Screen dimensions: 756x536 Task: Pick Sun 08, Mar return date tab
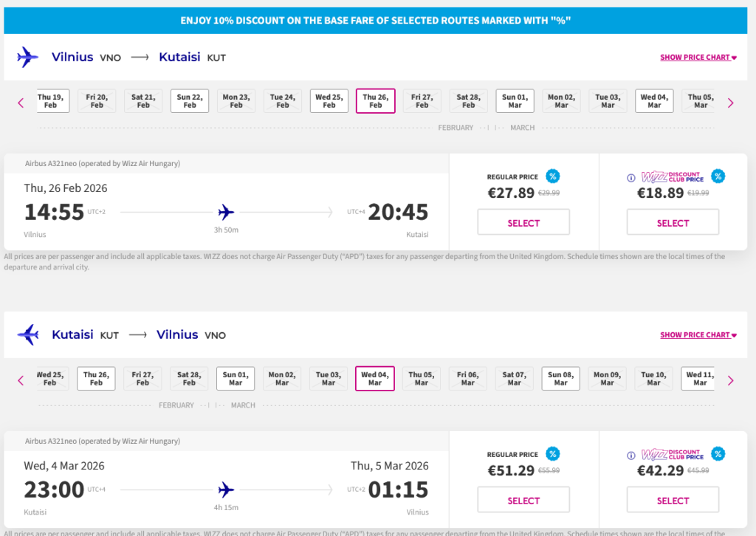[x=560, y=379]
